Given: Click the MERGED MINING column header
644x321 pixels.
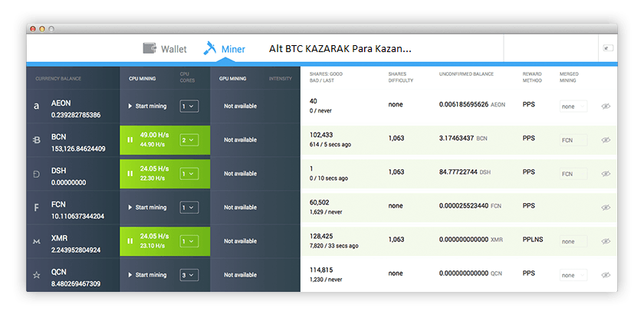Looking at the screenshot, I should click(x=569, y=77).
